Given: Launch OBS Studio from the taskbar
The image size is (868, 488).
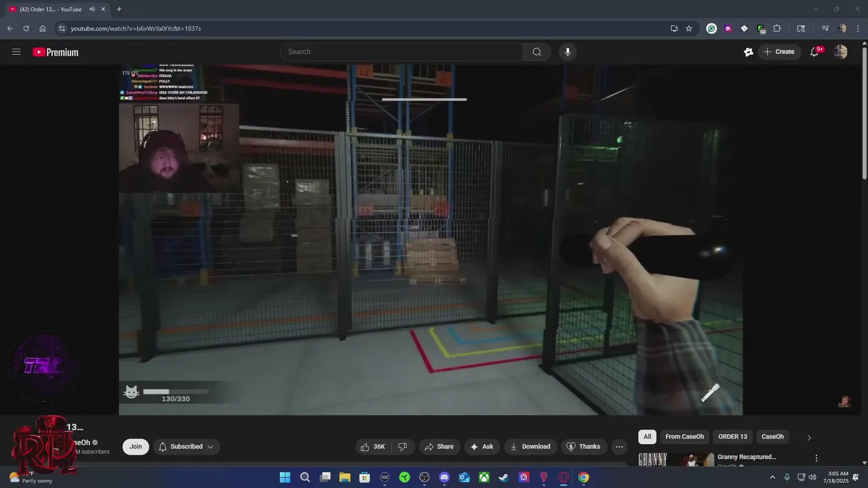Looking at the screenshot, I should click(x=425, y=477).
